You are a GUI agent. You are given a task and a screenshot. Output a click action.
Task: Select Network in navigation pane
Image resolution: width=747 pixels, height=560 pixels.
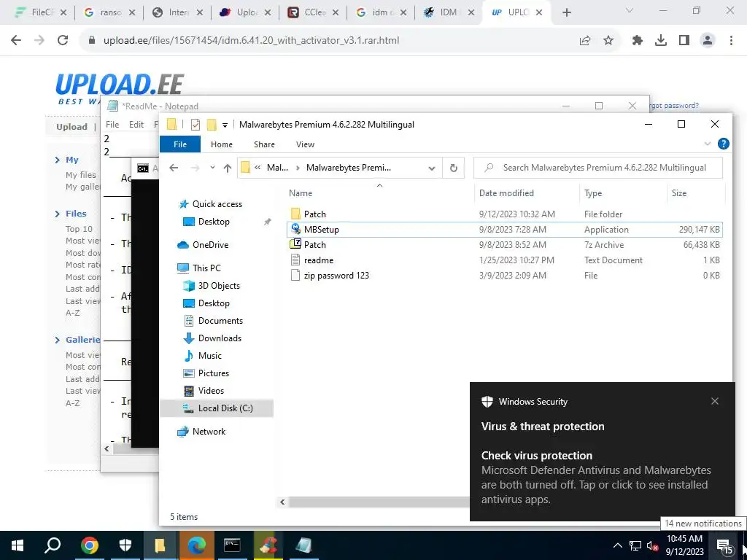point(209,432)
